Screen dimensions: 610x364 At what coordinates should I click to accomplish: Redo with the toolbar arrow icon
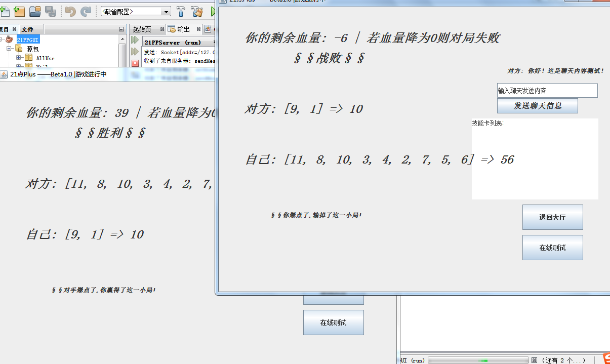pyautogui.click(x=86, y=11)
